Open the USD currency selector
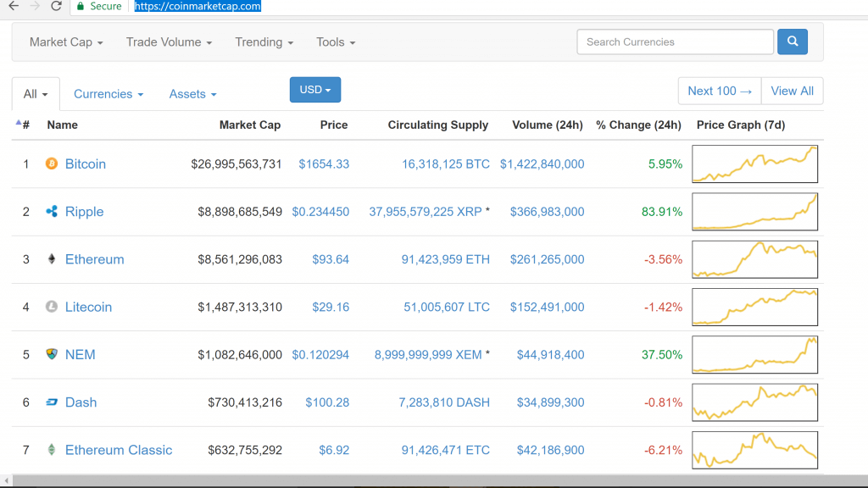Screen dimensions: 868x488 (314, 90)
